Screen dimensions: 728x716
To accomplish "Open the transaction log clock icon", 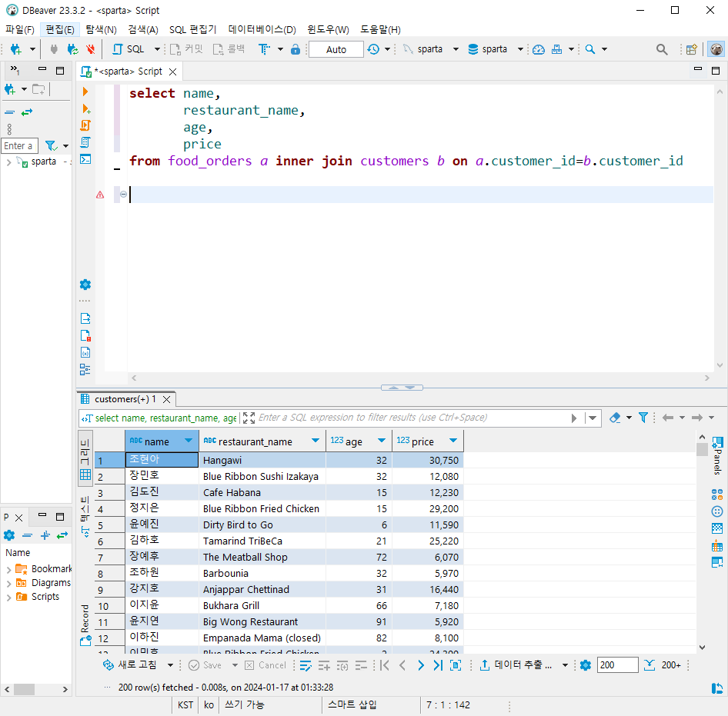I will [373, 49].
